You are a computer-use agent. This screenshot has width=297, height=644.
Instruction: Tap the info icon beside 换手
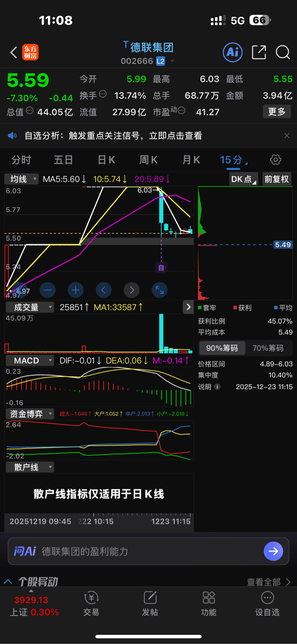[x=103, y=94]
